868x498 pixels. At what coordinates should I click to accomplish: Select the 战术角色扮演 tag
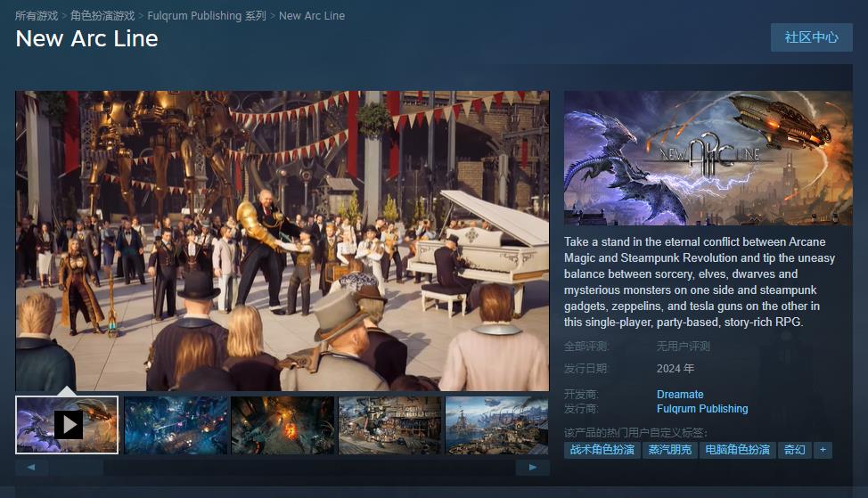pos(602,450)
